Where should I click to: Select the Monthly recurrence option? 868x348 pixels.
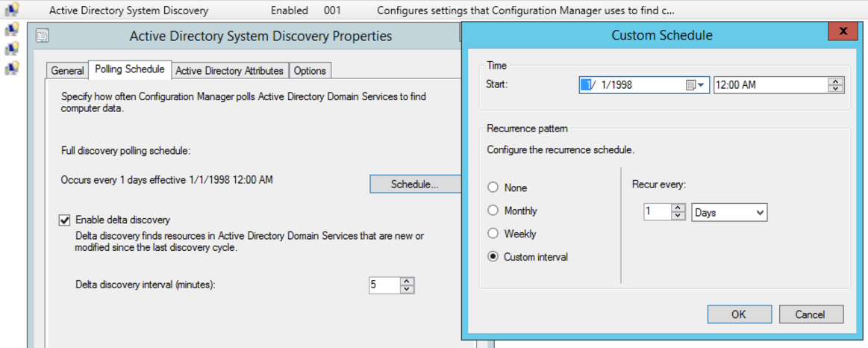pyautogui.click(x=493, y=211)
